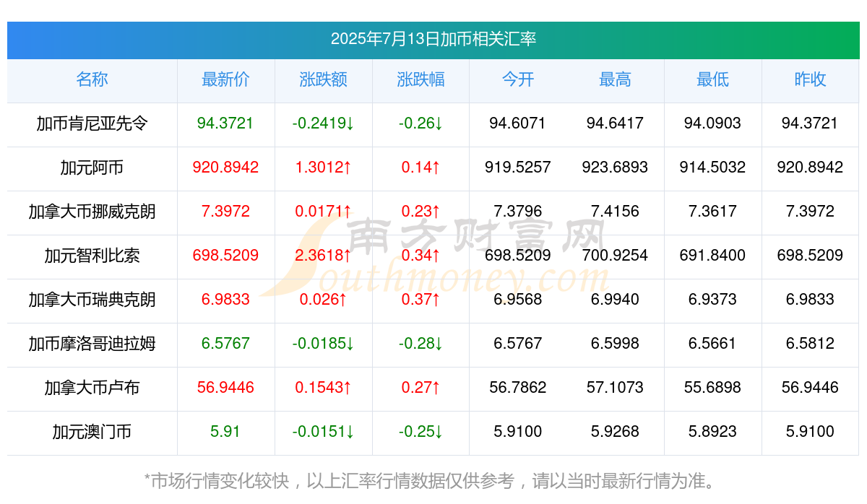The width and height of the screenshot is (867, 504).
Task: Click the change amount -0.0185↓
Action: [x=323, y=344]
